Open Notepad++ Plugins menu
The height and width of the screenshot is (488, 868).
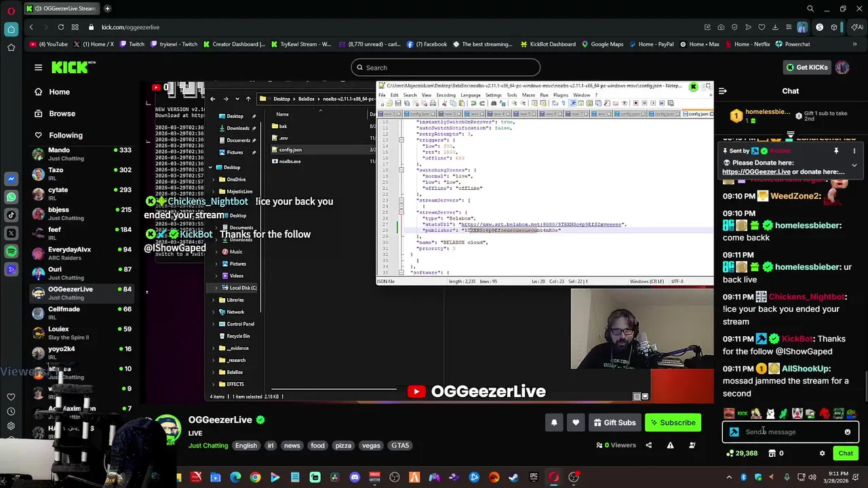[560, 95]
